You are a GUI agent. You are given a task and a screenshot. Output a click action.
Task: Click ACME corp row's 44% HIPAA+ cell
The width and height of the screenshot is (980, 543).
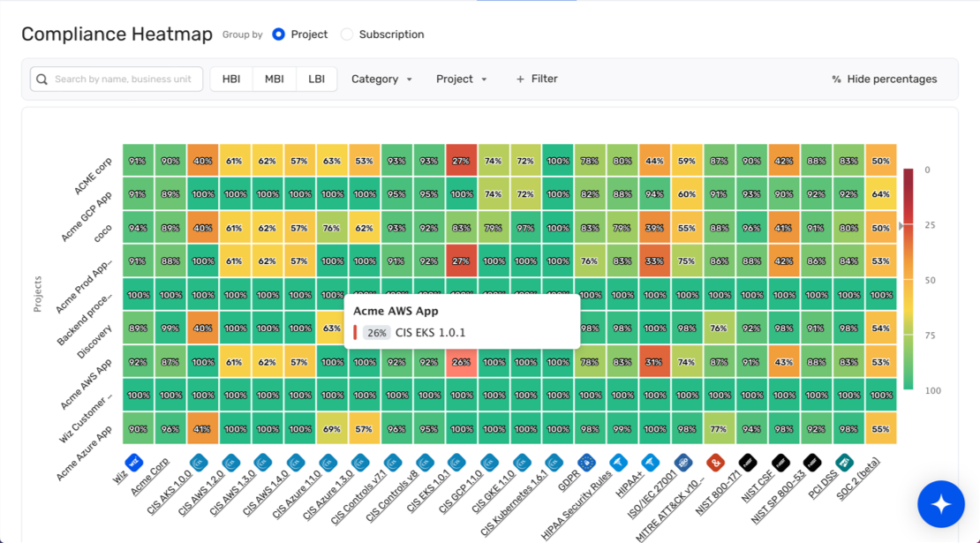point(654,161)
